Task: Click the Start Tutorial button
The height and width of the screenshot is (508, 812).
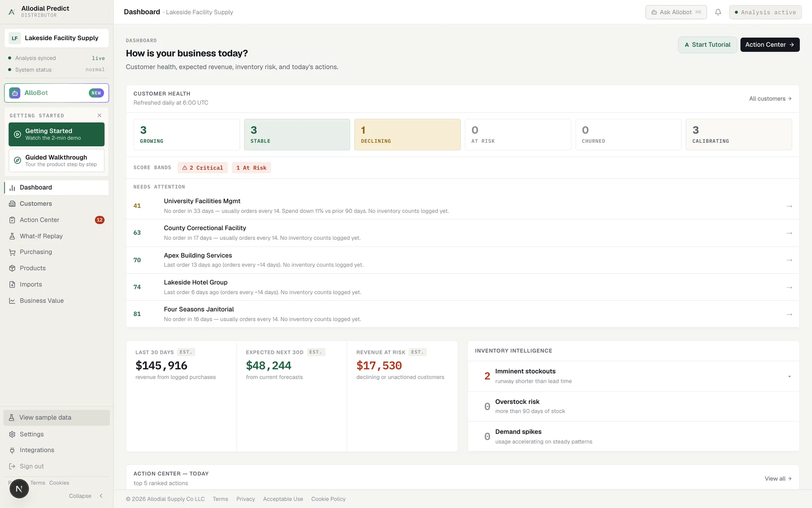Action: click(x=708, y=45)
